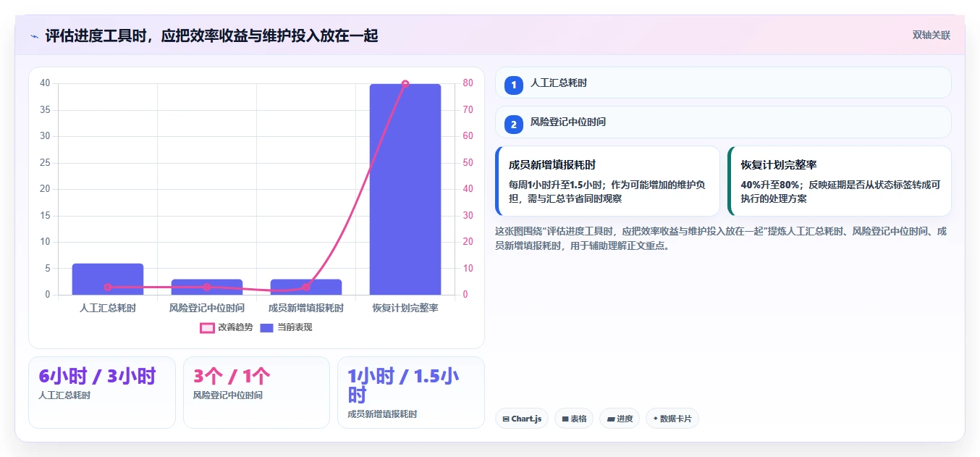Click the x-axis label 人工汇总耗时
This screenshot has width=980, height=457.
[x=108, y=308]
